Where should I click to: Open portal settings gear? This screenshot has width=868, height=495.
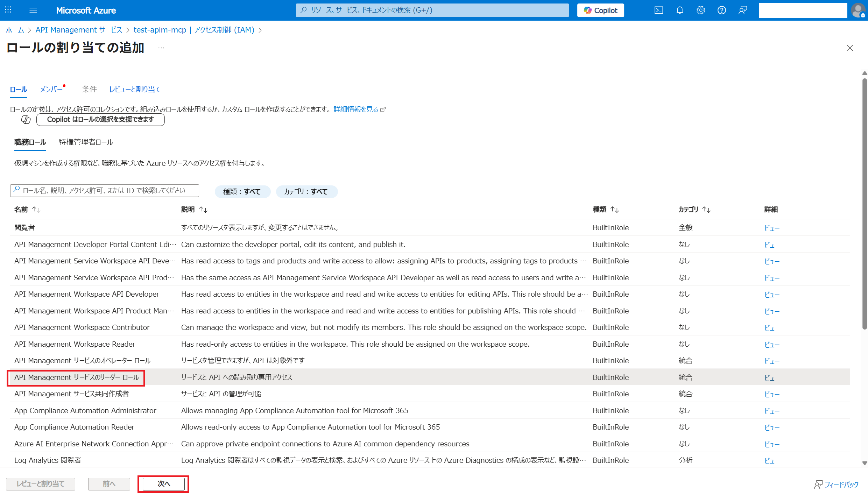point(700,10)
